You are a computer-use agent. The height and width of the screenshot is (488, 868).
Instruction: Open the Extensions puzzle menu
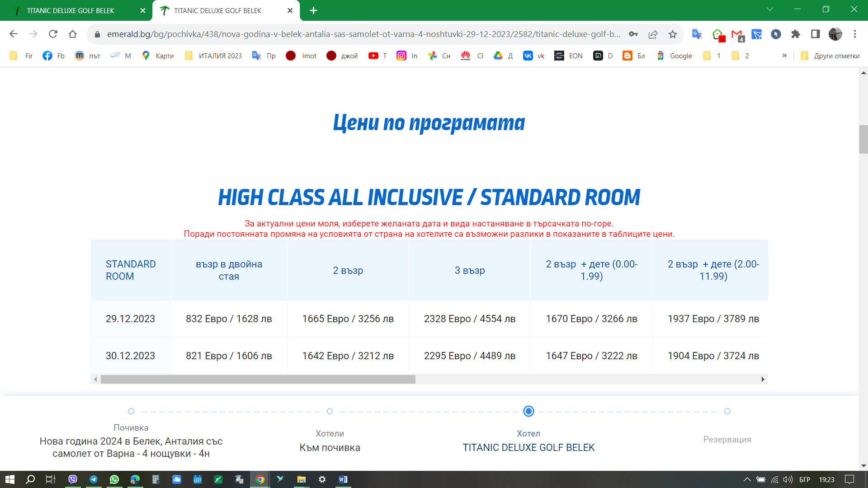(796, 34)
